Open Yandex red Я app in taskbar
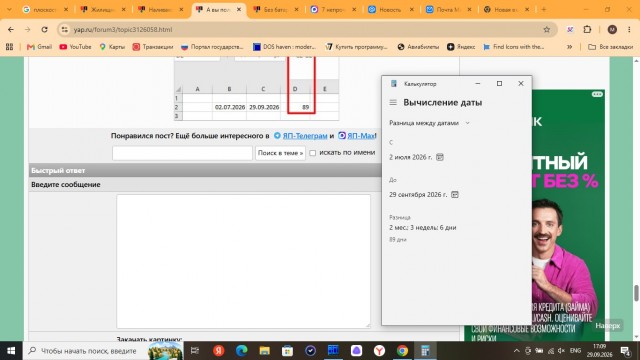The image size is (640, 360). click(x=218, y=351)
